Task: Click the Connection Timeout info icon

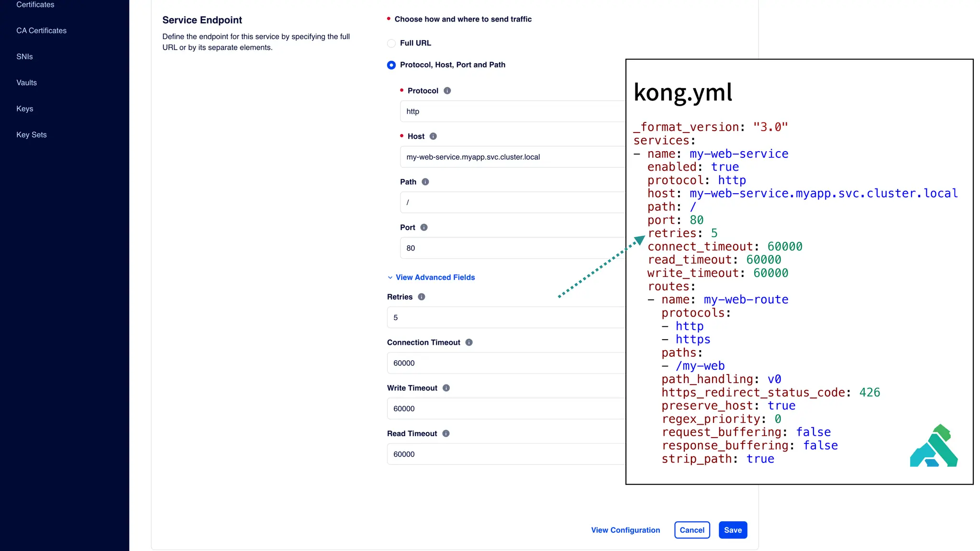Action: click(x=469, y=342)
